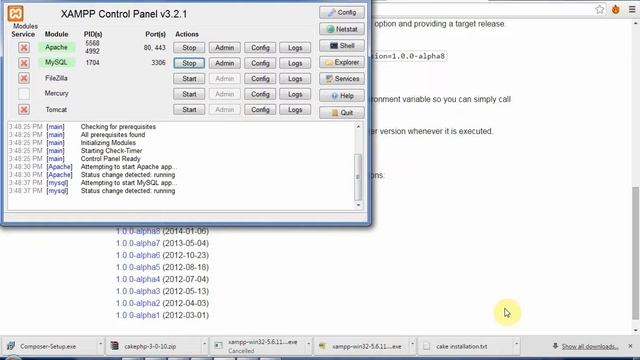
Task: Toggle the Apache service checkbox
Action: pyautogui.click(x=24, y=48)
